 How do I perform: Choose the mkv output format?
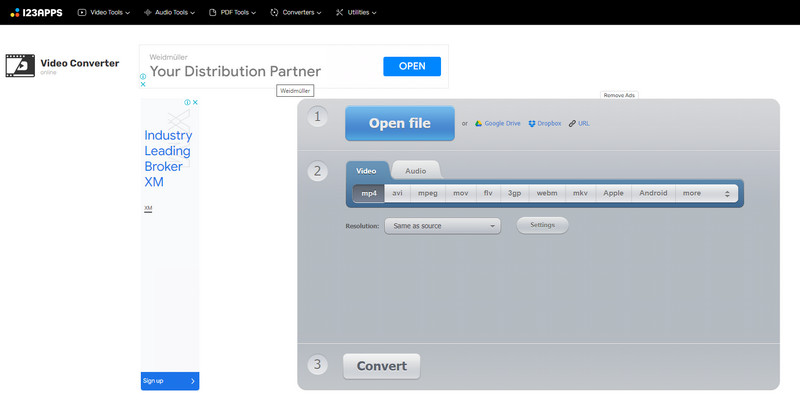click(x=579, y=193)
